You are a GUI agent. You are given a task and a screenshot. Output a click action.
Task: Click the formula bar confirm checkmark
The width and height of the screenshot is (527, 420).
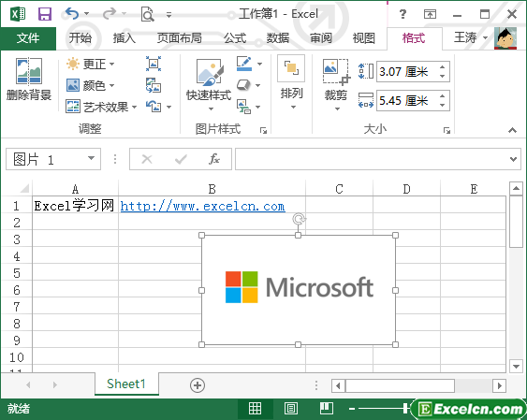[x=181, y=159]
